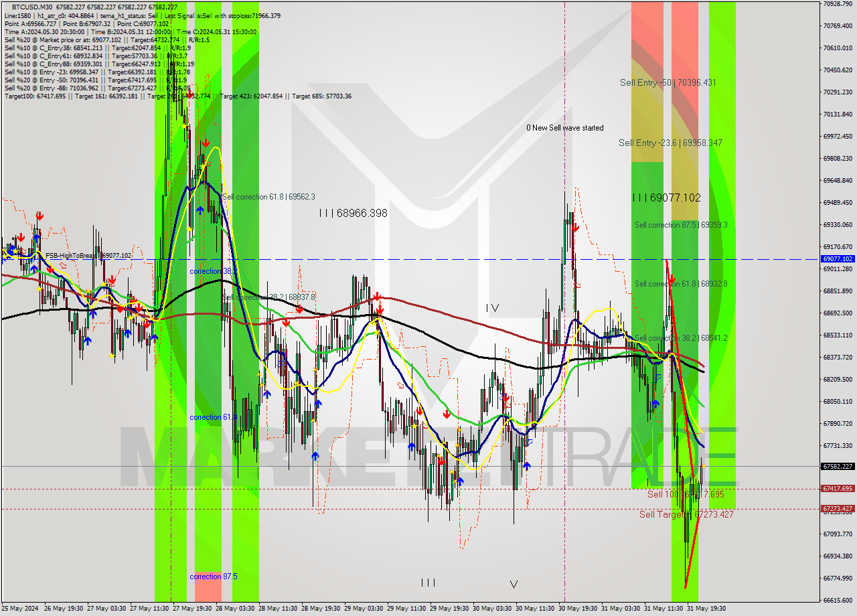
Task: Select the 'I I I 68966.398' wave label
Action: click(x=353, y=213)
